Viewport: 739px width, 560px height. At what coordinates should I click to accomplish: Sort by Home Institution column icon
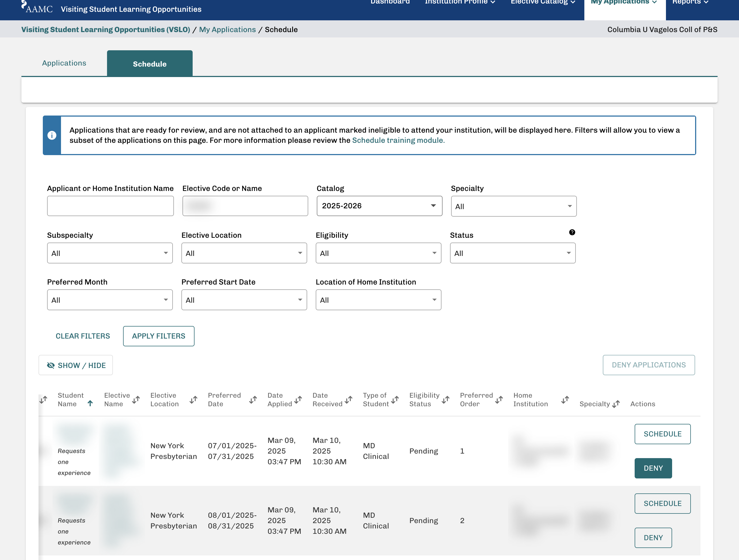pos(565,400)
